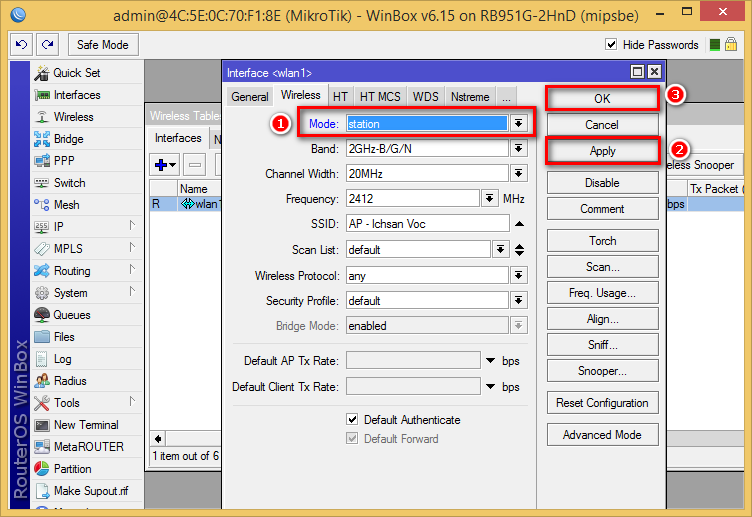This screenshot has height=517, width=752.
Task: Open the Band dropdown arrow
Action: click(518, 149)
